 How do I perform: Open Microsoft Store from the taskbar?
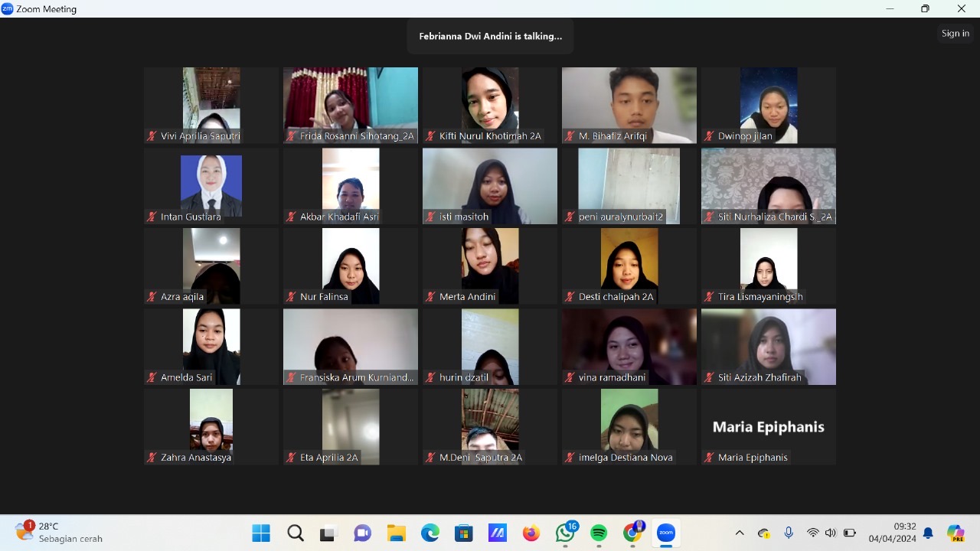(463, 533)
